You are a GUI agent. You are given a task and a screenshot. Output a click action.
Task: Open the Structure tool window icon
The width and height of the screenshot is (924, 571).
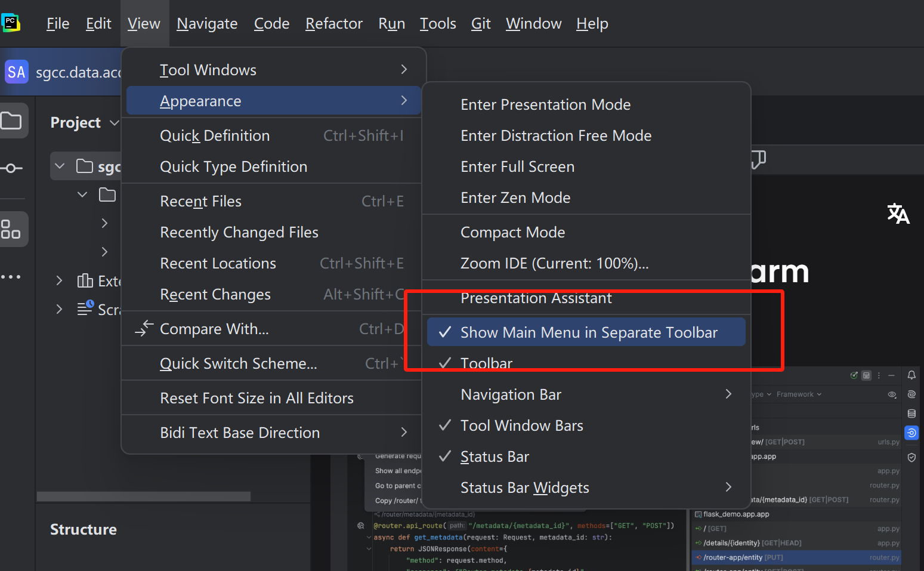[11, 229]
